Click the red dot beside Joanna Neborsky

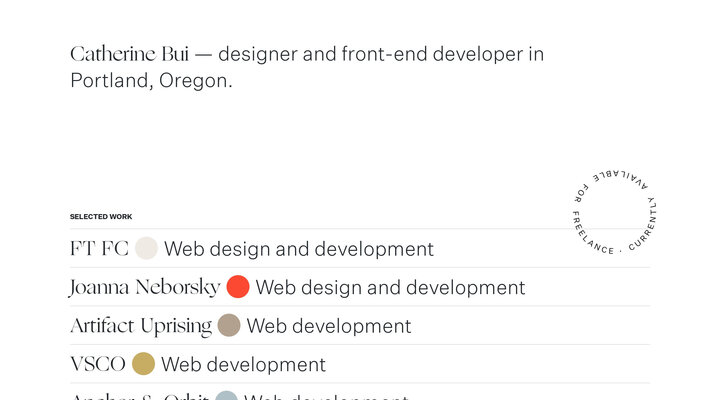[238, 287]
